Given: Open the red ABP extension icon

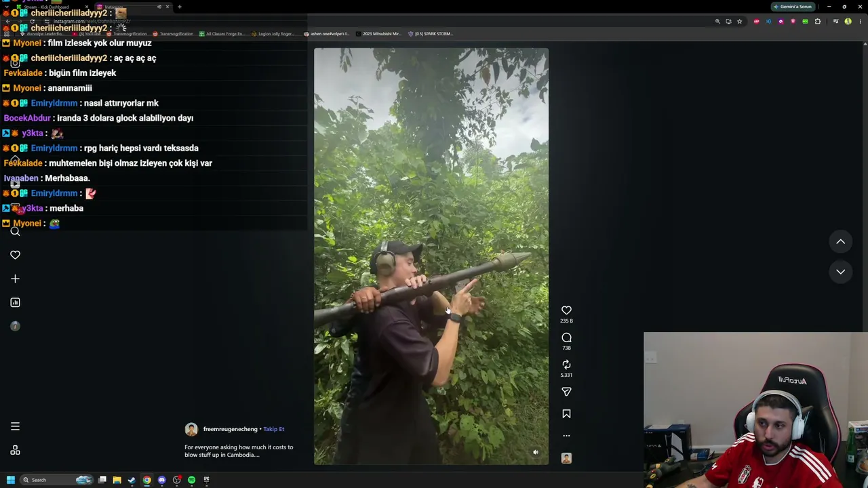Looking at the screenshot, I should click(x=756, y=22).
